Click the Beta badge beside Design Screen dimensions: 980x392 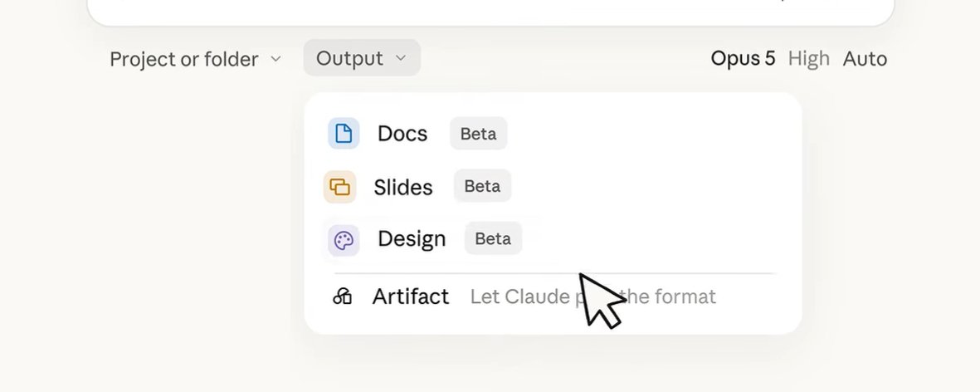[x=493, y=239]
